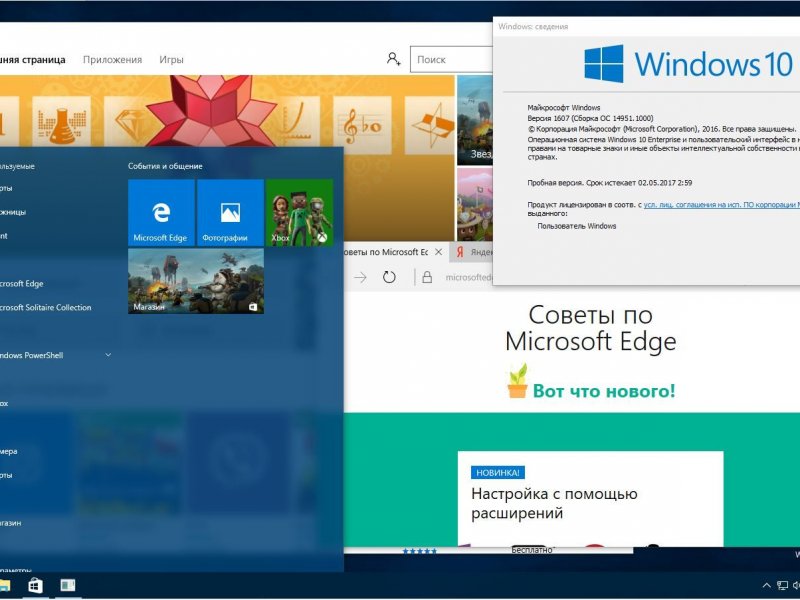Click the trial expiry line 'Пробная версия' text
The height and width of the screenshot is (600, 800).
[x=610, y=183]
